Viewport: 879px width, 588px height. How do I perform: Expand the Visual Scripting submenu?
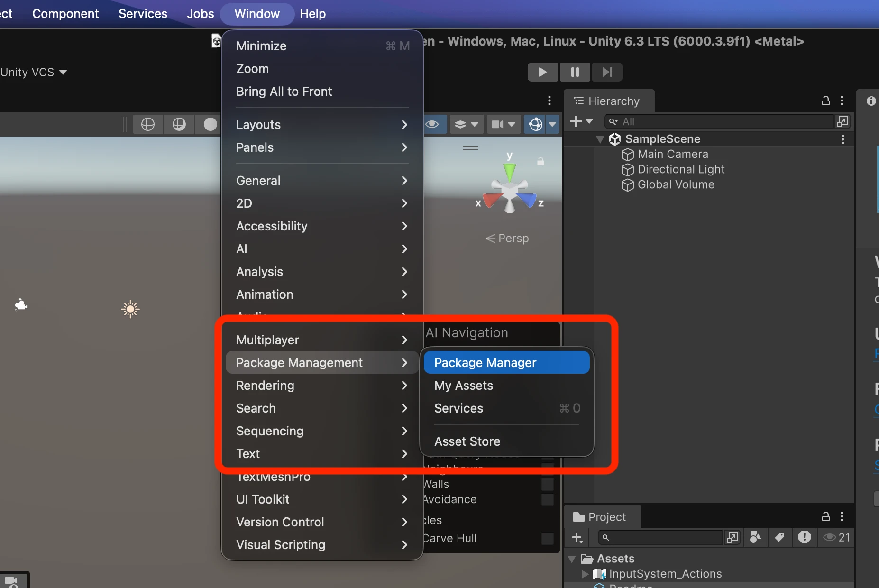click(x=322, y=545)
